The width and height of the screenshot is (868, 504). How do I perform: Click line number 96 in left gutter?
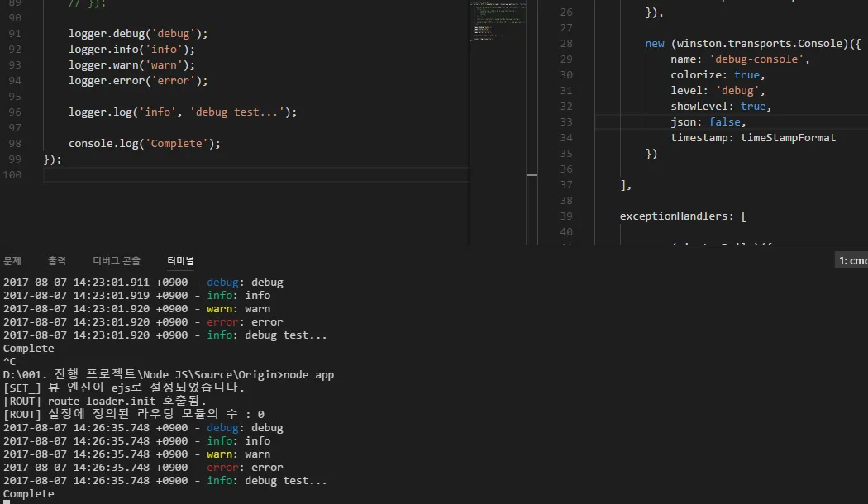click(15, 112)
